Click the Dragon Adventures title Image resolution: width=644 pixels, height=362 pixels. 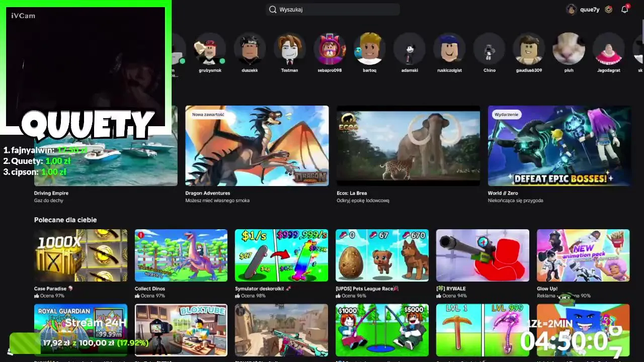(x=208, y=193)
